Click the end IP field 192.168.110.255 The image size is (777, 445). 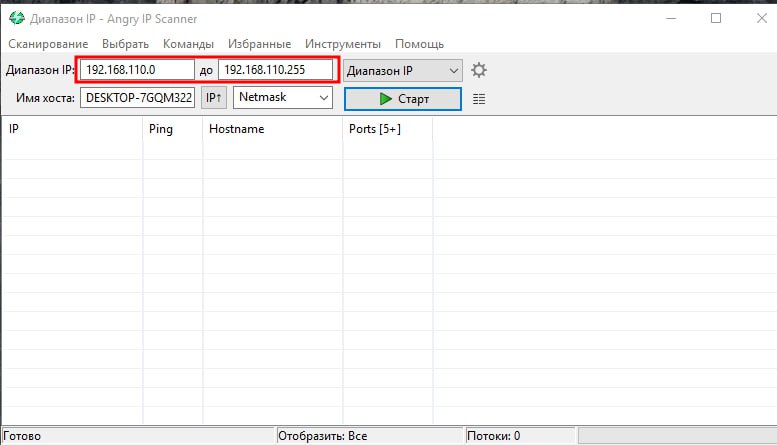(x=275, y=70)
